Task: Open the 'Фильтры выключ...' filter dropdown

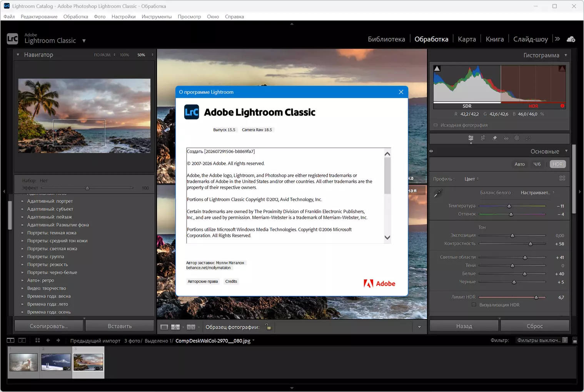Action: [x=542, y=341]
